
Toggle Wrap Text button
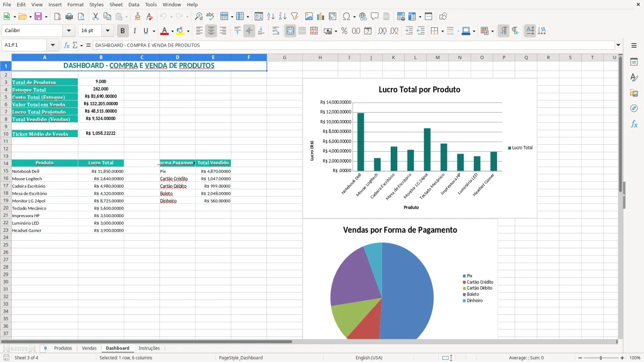276,31
